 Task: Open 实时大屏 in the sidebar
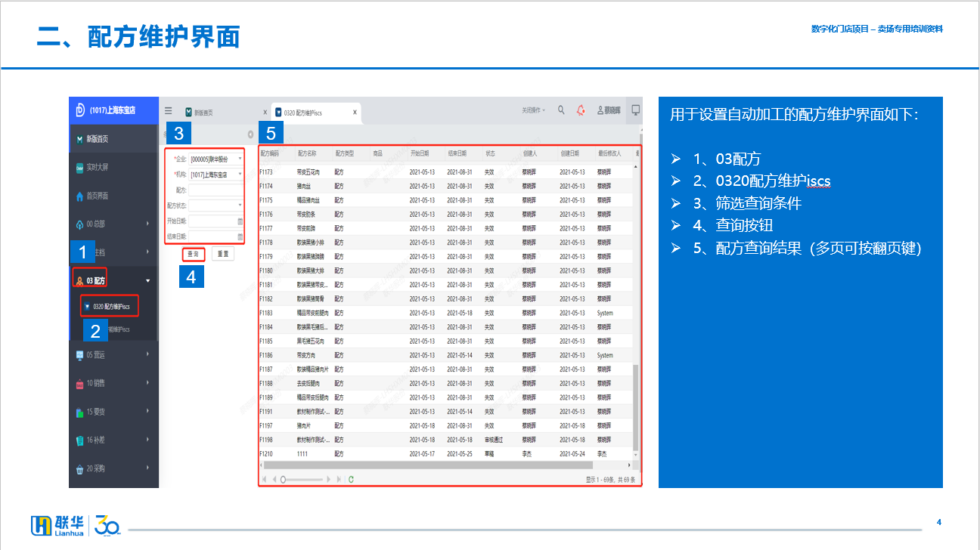113,167
